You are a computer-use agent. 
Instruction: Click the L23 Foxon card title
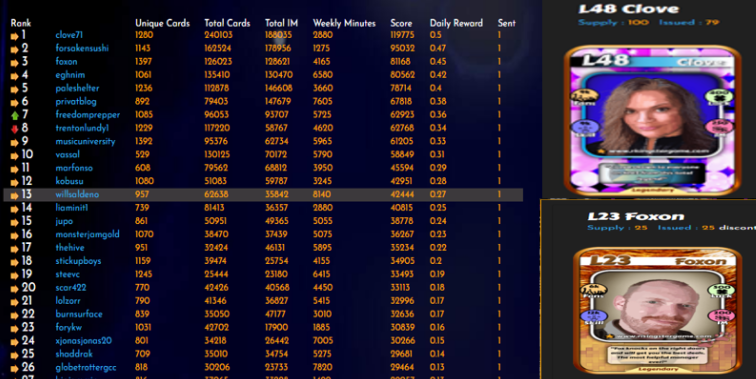[636, 217]
